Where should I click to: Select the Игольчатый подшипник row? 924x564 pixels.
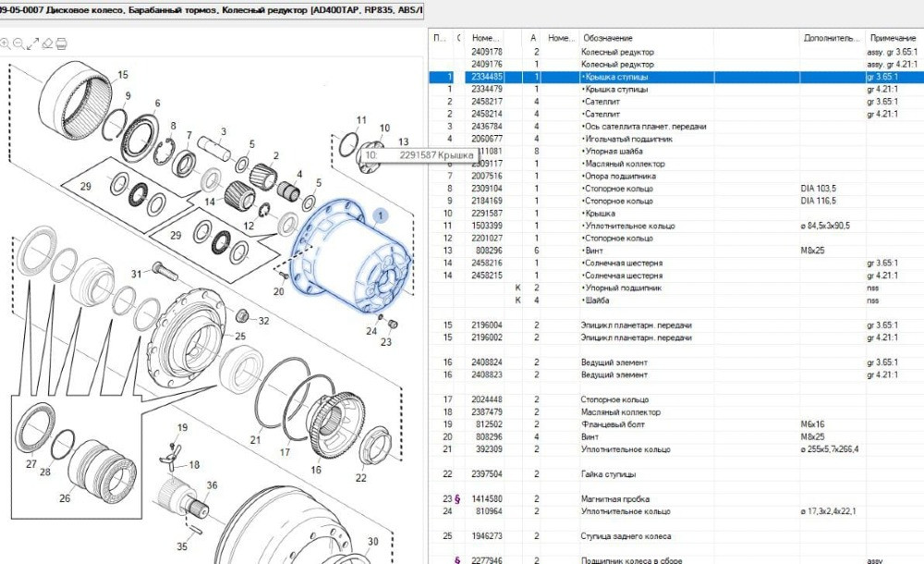(x=628, y=139)
